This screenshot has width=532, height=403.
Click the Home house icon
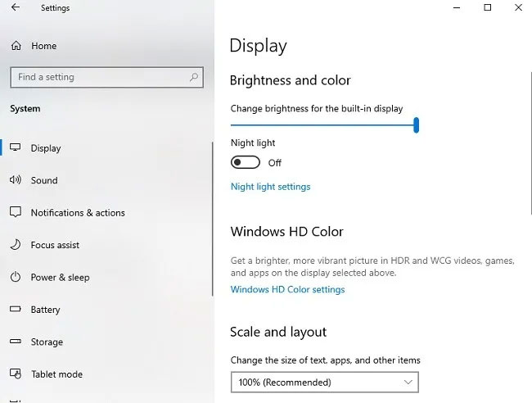16,46
